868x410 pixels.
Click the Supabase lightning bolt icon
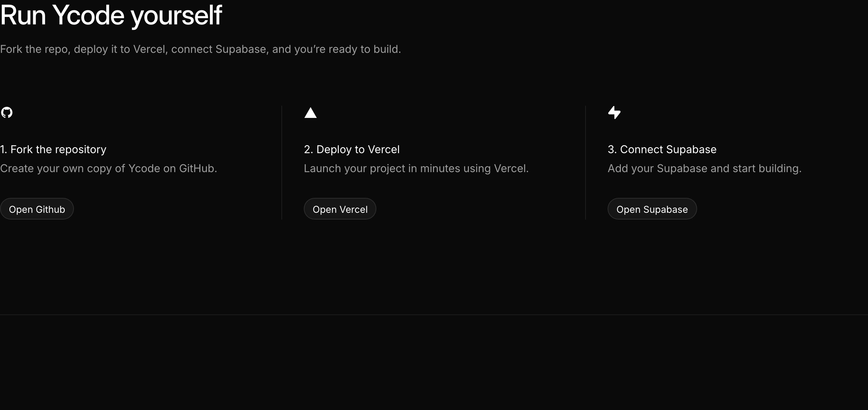(614, 112)
